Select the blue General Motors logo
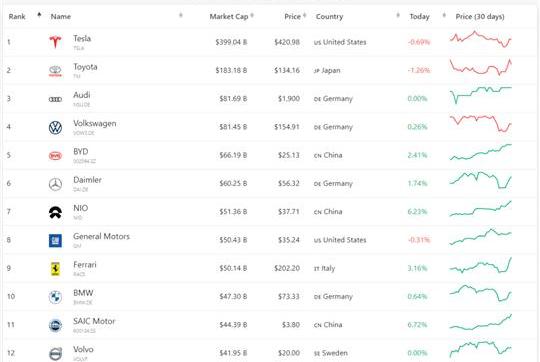540x362 pixels. pos(55,241)
